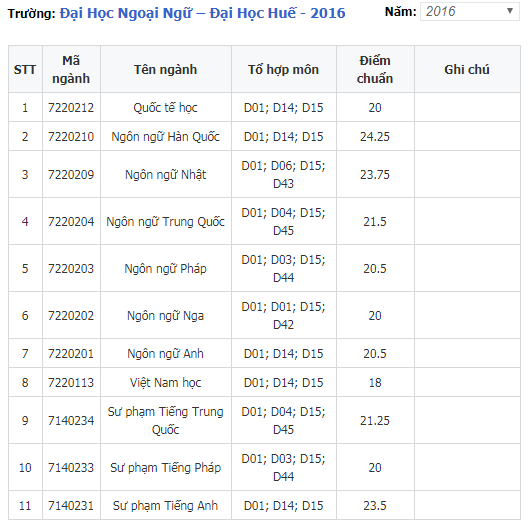Image resolution: width=529 pixels, height=528 pixels.
Task: Click the major code 7220204
Action: coord(71,221)
